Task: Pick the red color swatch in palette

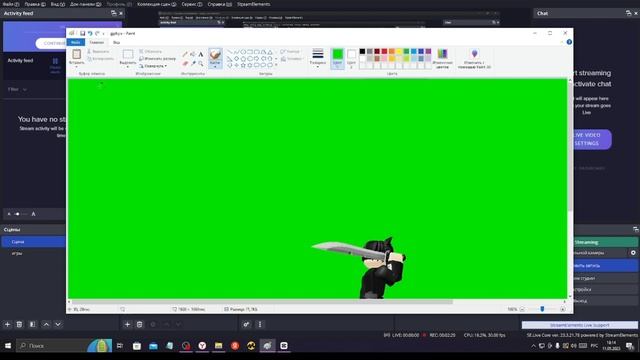Action: click(x=384, y=51)
